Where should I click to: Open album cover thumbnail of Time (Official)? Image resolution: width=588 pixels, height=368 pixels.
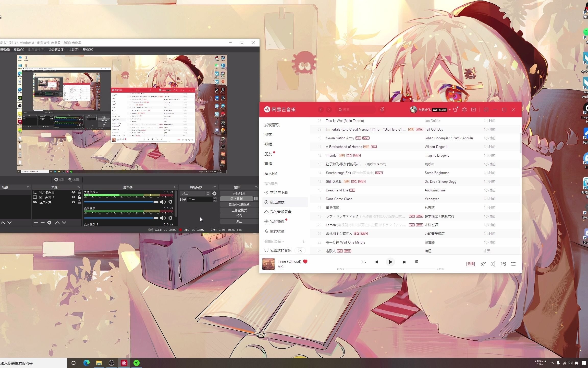(x=268, y=264)
